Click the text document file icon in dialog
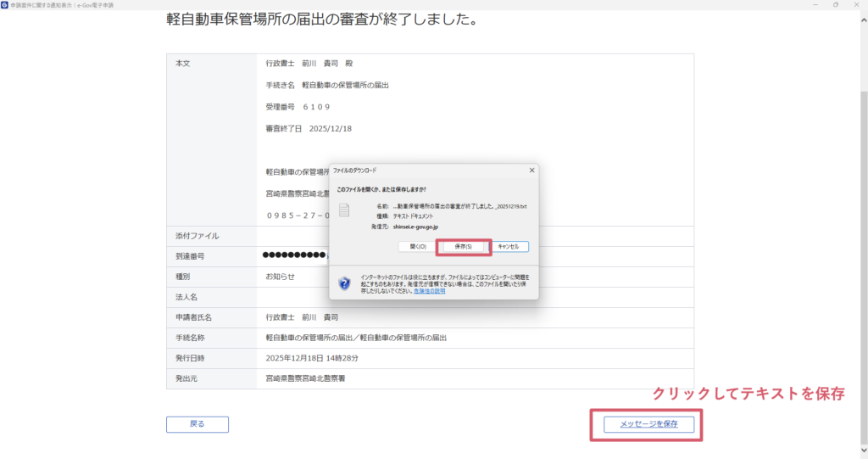 [x=345, y=210]
